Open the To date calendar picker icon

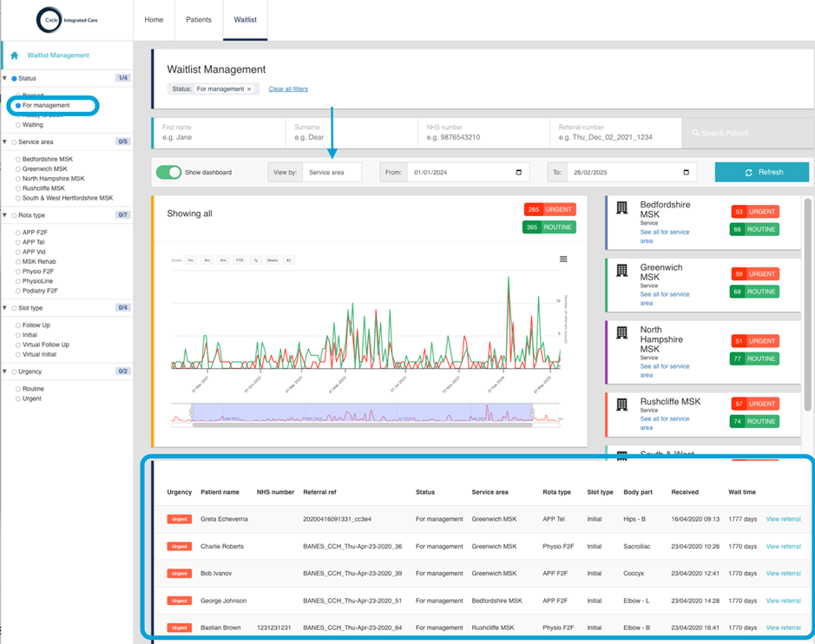[x=686, y=173]
